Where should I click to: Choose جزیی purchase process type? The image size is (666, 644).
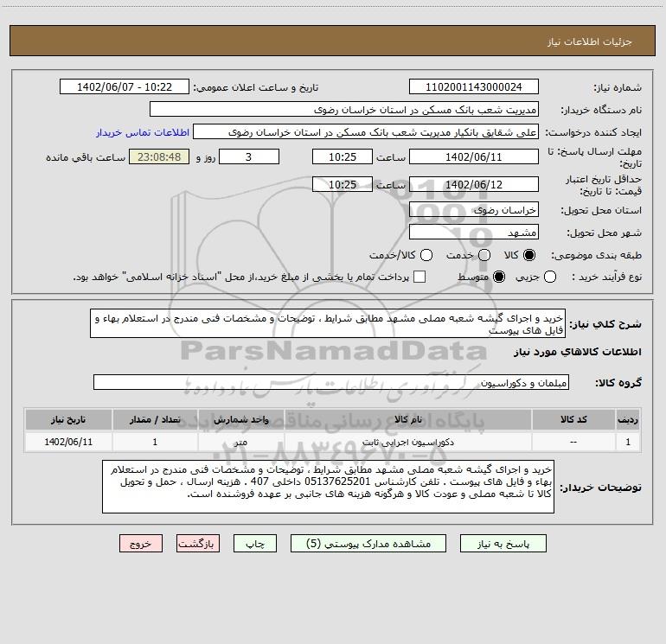(x=550, y=277)
